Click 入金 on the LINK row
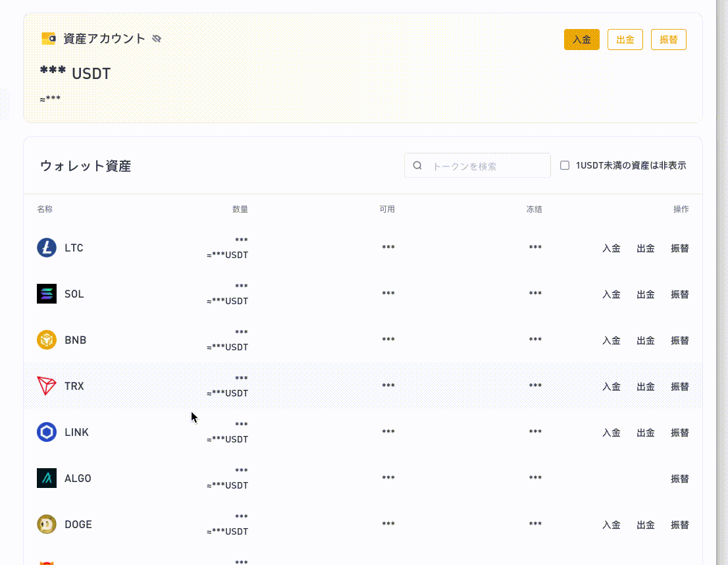The image size is (728, 565). (x=611, y=432)
